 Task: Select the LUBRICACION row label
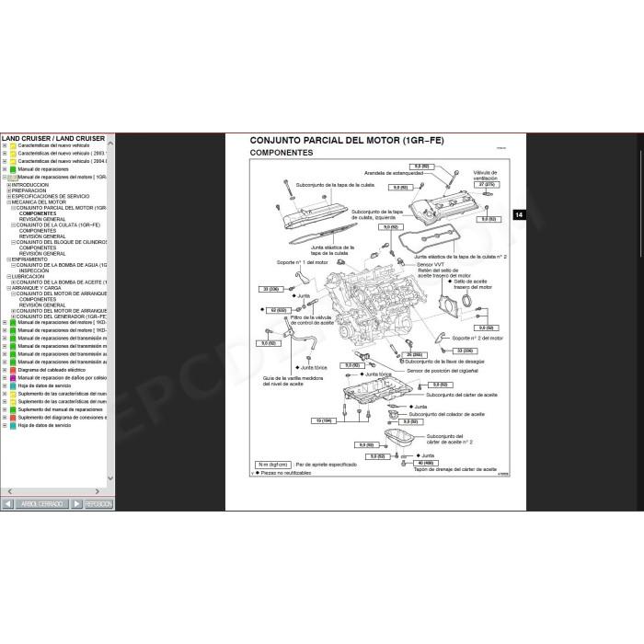click(28, 277)
